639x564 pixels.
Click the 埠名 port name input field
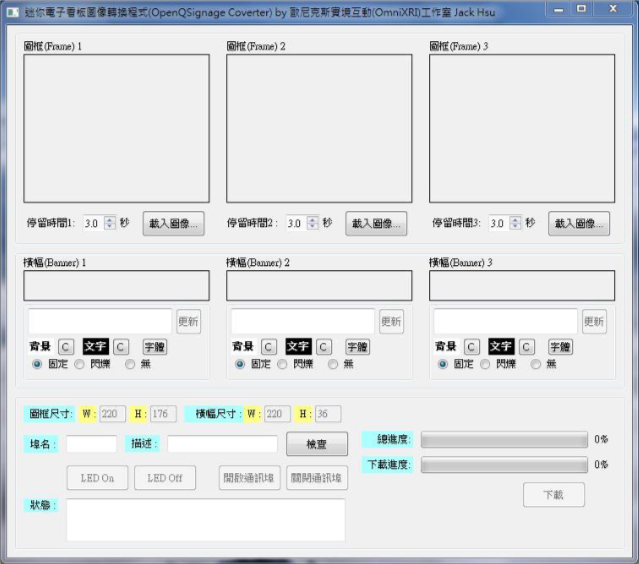[x=92, y=444]
